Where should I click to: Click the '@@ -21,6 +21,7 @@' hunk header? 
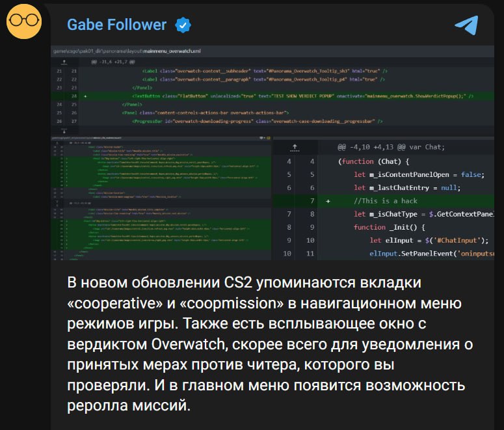(x=113, y=62)
